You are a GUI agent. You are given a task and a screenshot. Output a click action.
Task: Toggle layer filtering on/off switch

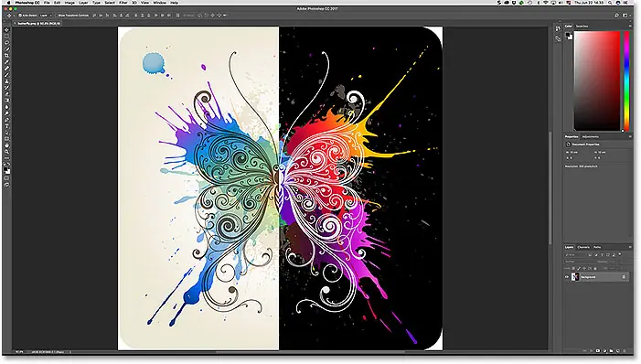(620, 254)
